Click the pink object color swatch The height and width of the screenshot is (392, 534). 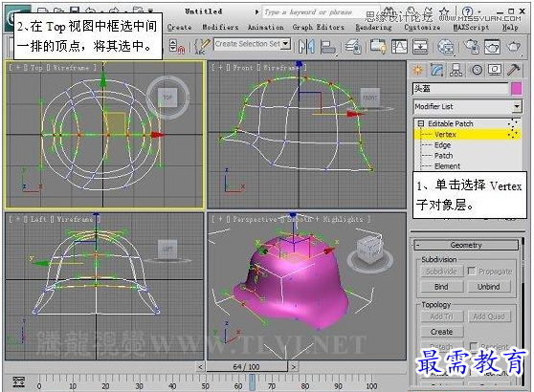(516, 89)
